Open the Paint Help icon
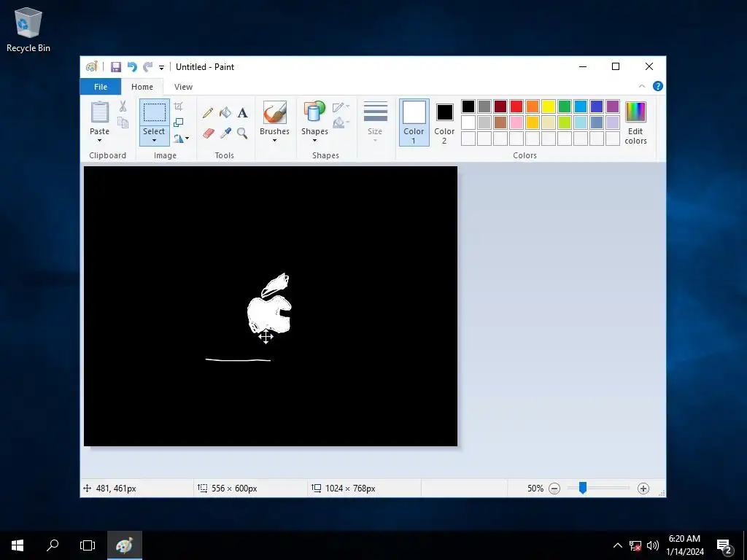This screenshot has height=560, width=747. 657,86
